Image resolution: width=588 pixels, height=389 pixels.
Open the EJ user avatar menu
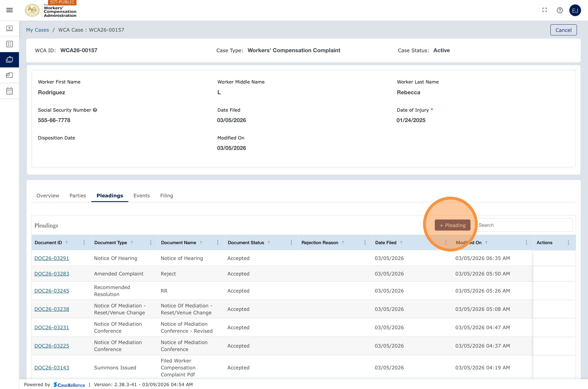tap(575, 10)
